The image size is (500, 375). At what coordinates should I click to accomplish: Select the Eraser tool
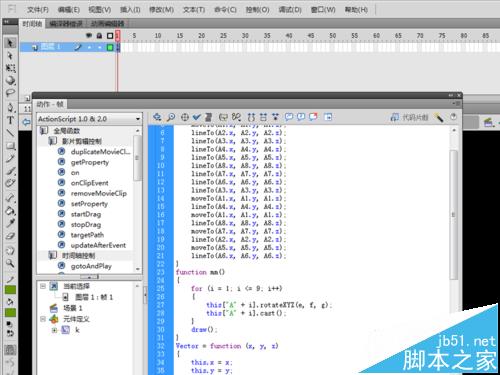tap(10, 236)
